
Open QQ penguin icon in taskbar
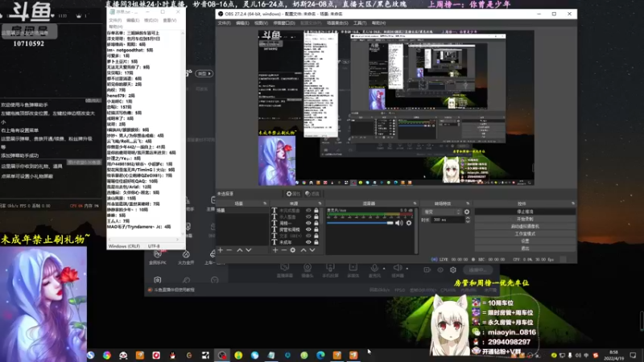click(x=172, y=355)
